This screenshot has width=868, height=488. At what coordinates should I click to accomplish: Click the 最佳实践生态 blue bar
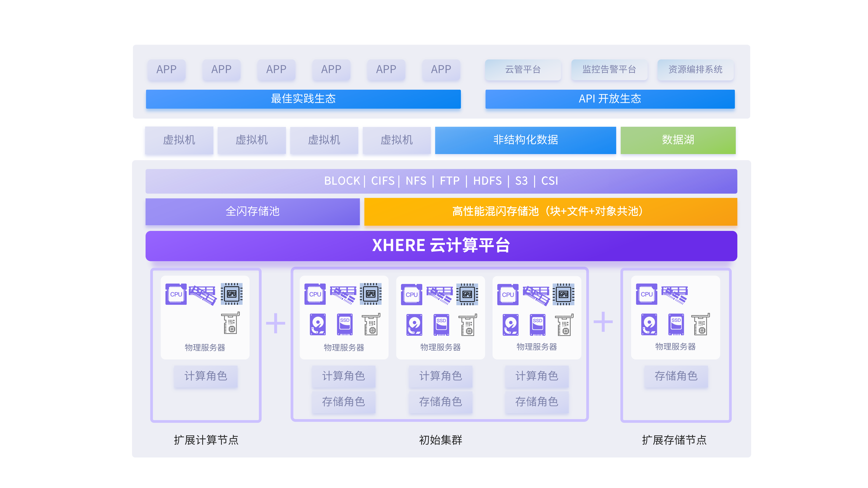click(x=303, y=99)
